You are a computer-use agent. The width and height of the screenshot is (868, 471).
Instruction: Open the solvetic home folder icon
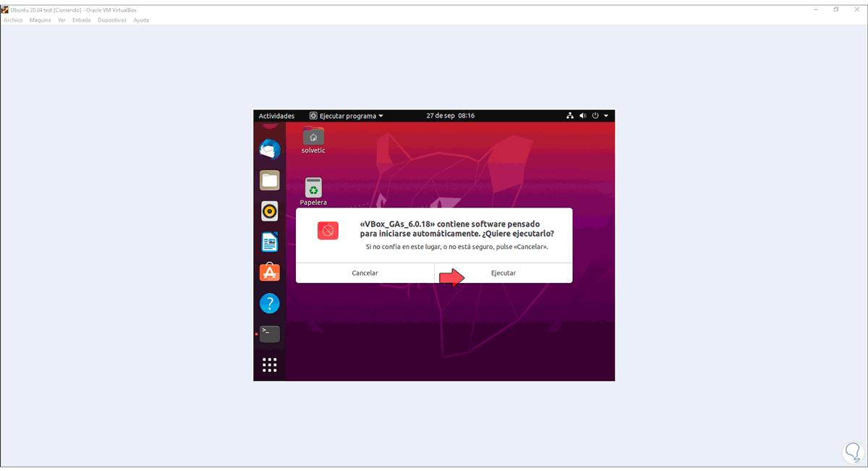coord(313,140)
